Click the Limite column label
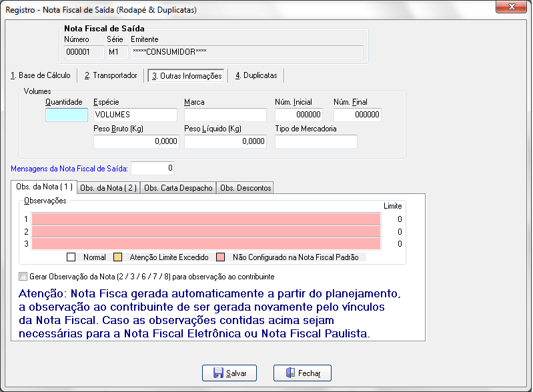The width and height of the screenshot is (533, 392). click(393, 206)
